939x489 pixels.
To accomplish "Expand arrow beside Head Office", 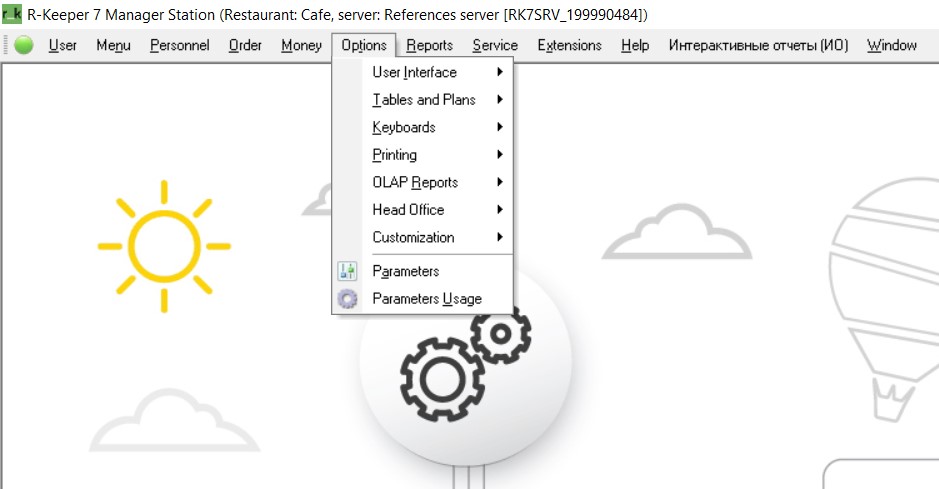I will coord(499,209).
